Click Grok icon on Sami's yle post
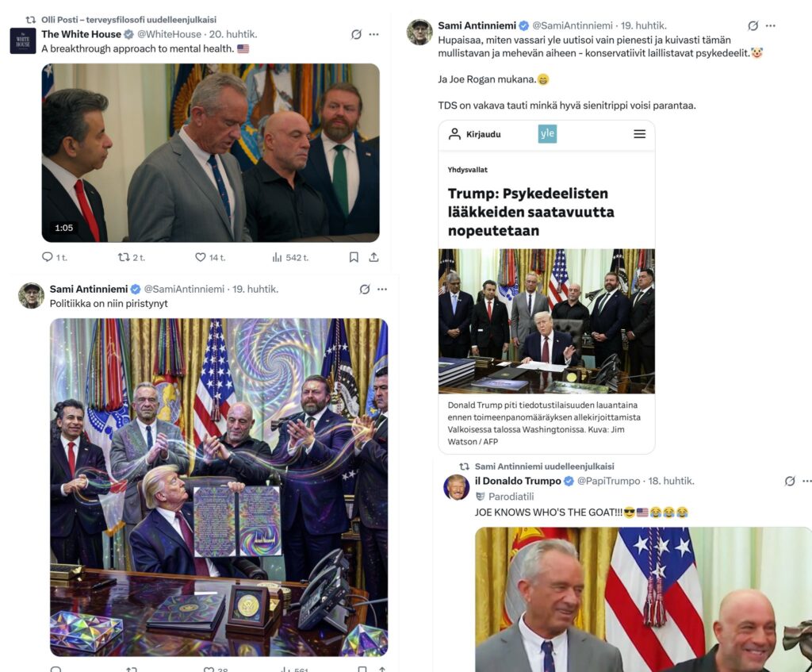The image size is (812, 672). coord(753,25)
